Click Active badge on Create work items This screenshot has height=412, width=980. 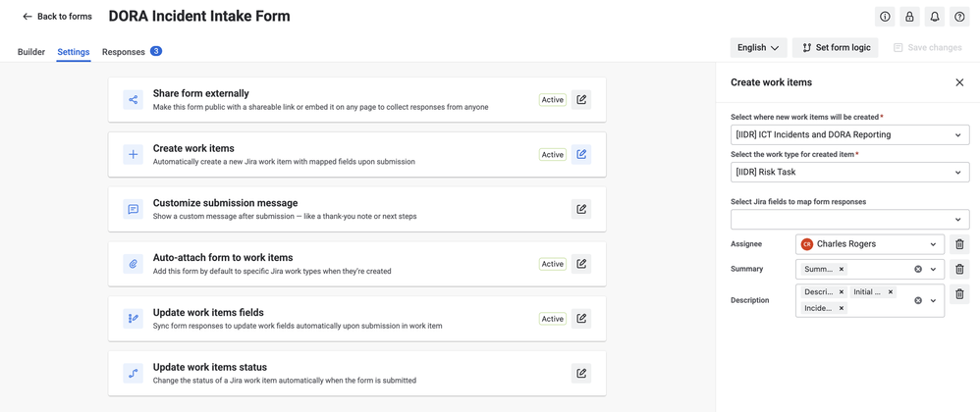click(553, 155)
